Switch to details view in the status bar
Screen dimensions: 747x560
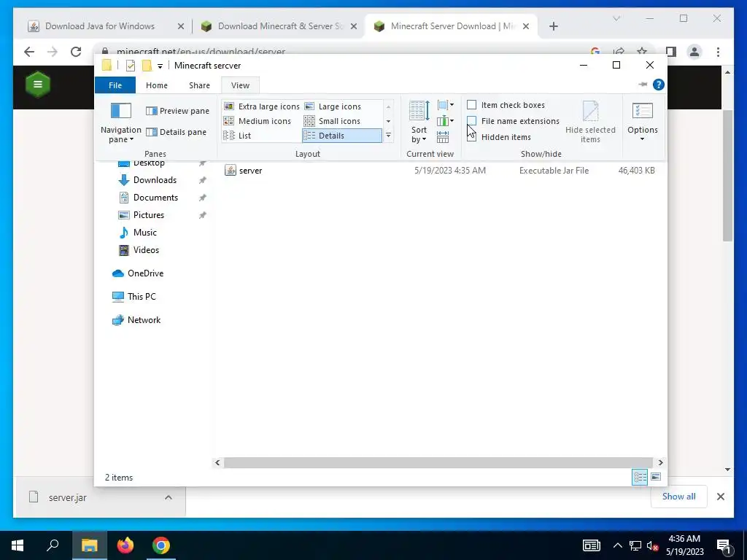tap(639, 477)
